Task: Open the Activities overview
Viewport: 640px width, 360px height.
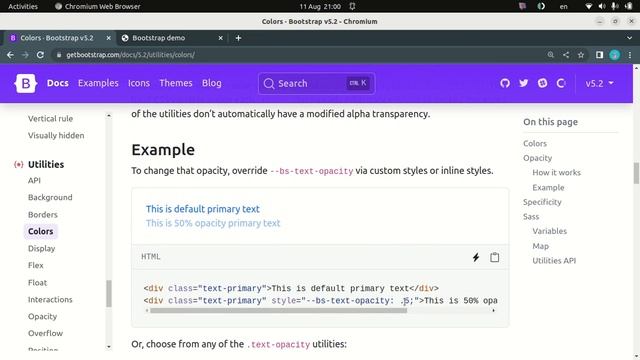Action: [23, 6]
